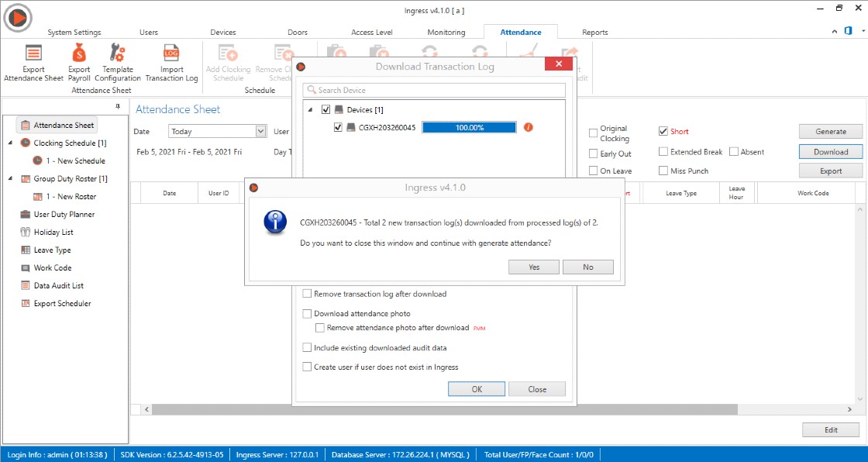
Task: Open Template Configuration tool
Action: (118, 63)
